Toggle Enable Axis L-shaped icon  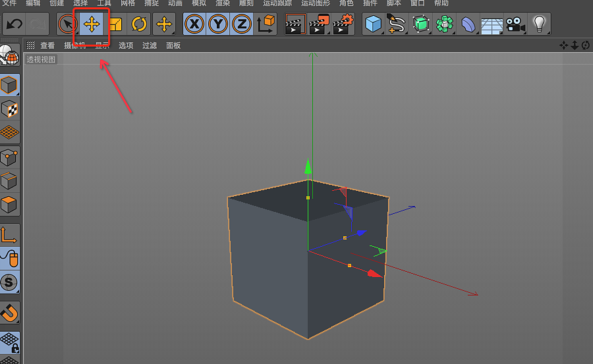click(9, 235)
